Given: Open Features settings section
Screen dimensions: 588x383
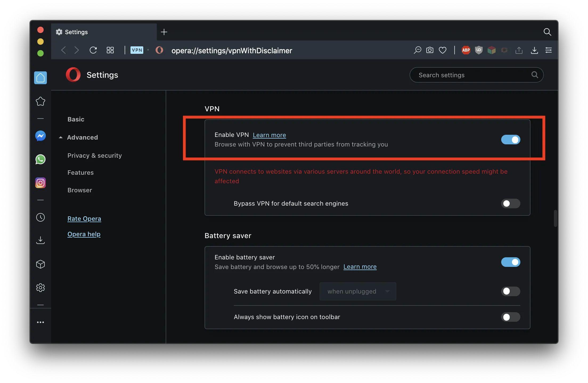Looking at the screenshot, I should [80, 173].
